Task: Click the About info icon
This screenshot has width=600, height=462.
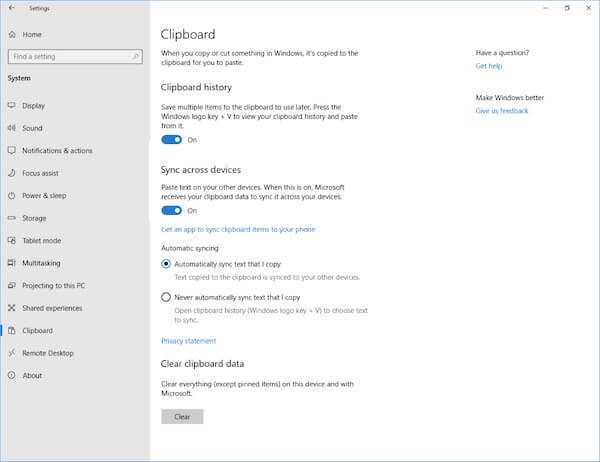Action: coord(12,375)
